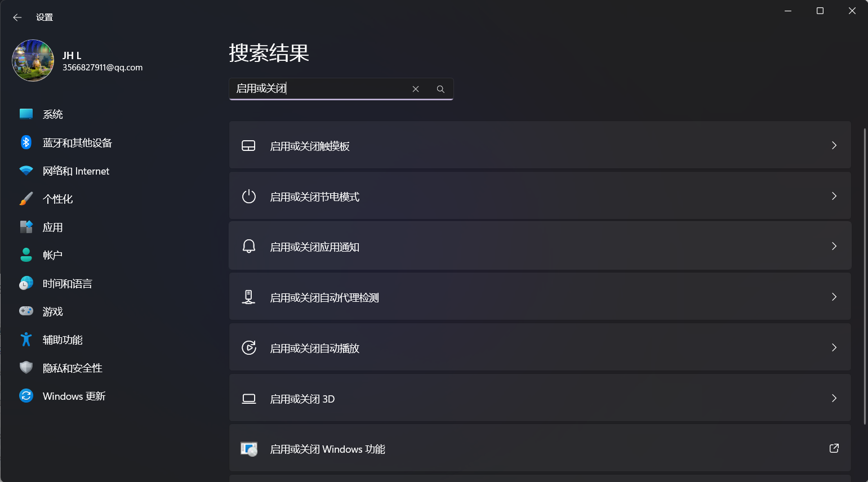This screenshot has height=482, width=868.
Task: Click the magnifier search icon
Action: click(x=440, y=89)
